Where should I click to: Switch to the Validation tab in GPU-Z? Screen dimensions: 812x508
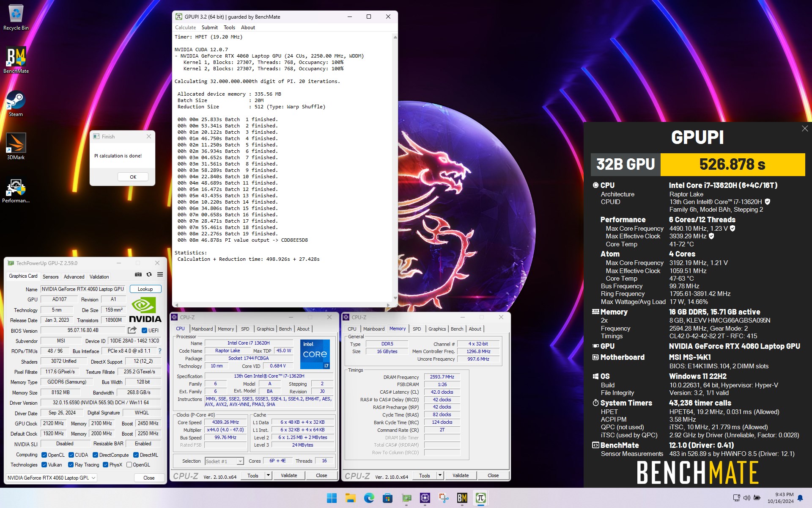(x=99, y=276)
